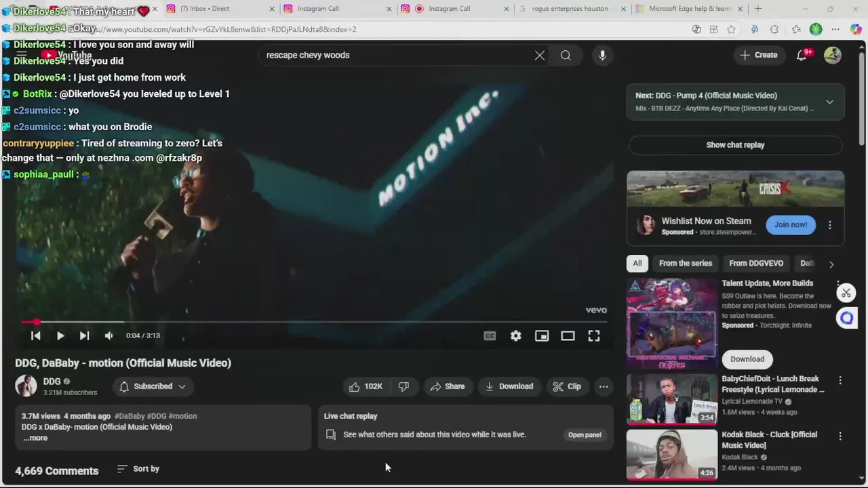Play the video with the play button

60,335
